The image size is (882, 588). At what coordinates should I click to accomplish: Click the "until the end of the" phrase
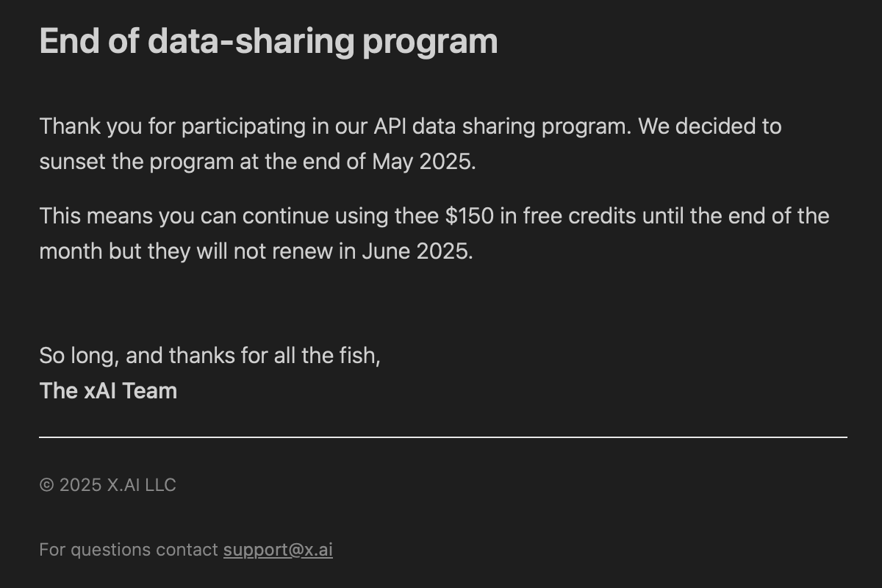coord(736,217)
